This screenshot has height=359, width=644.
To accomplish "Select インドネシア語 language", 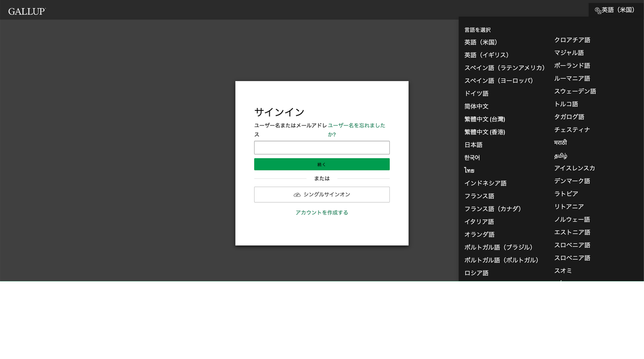I will [485, 183].
